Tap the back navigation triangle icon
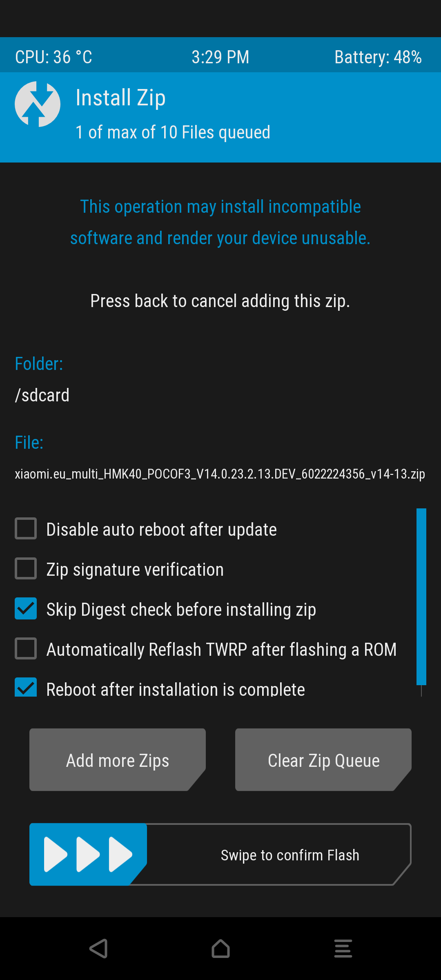This screenshot has width=441, height=980. click(x=98, y=948)
